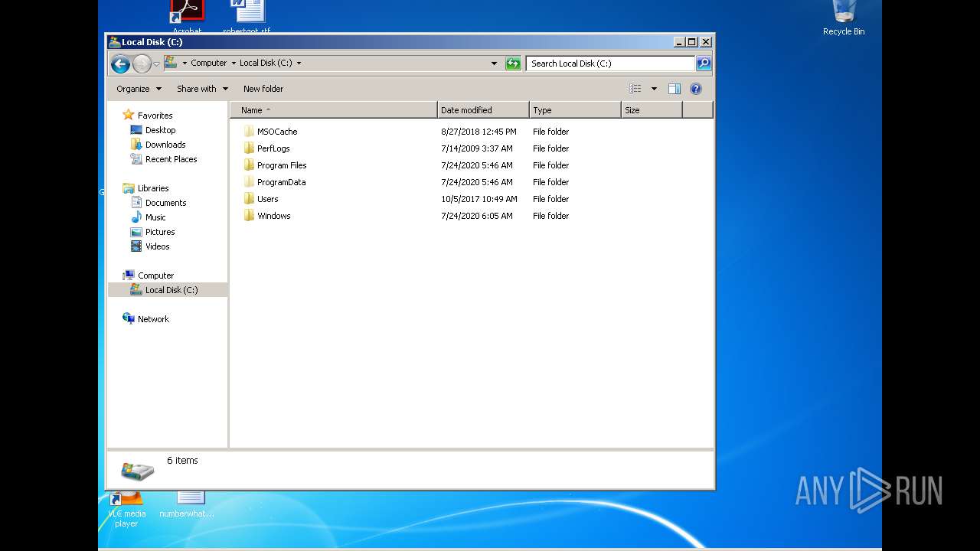Click the search magnifier icon
Image resolution: width=980 pixels, height=551 pixels.
pyautogui.click(x=704, y=64)
